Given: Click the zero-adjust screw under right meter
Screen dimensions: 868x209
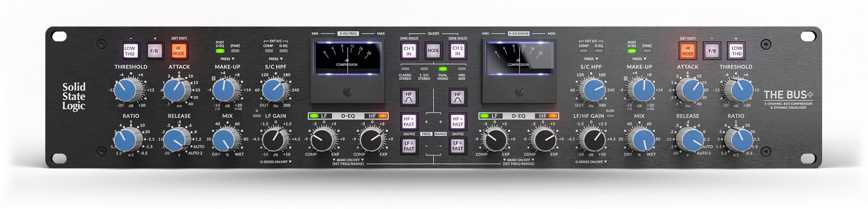Looking at the screenshot, I should (x=519, y=91).
